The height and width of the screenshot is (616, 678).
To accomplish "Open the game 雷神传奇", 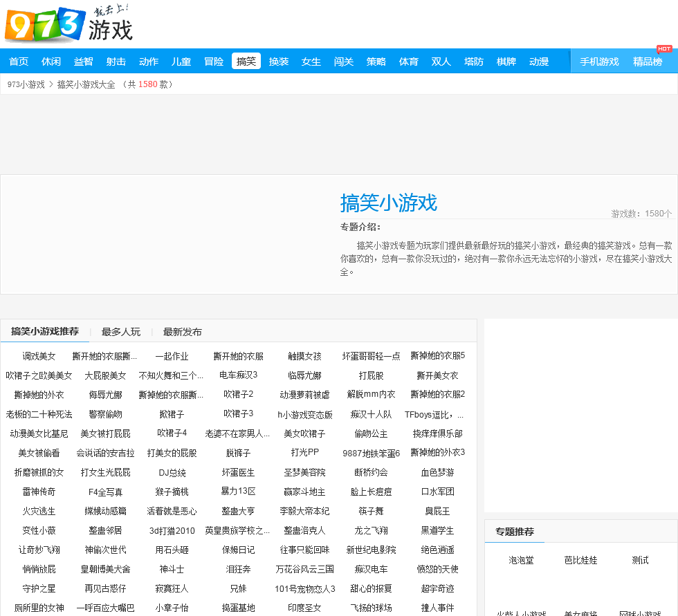I will (x=39, y=492).
